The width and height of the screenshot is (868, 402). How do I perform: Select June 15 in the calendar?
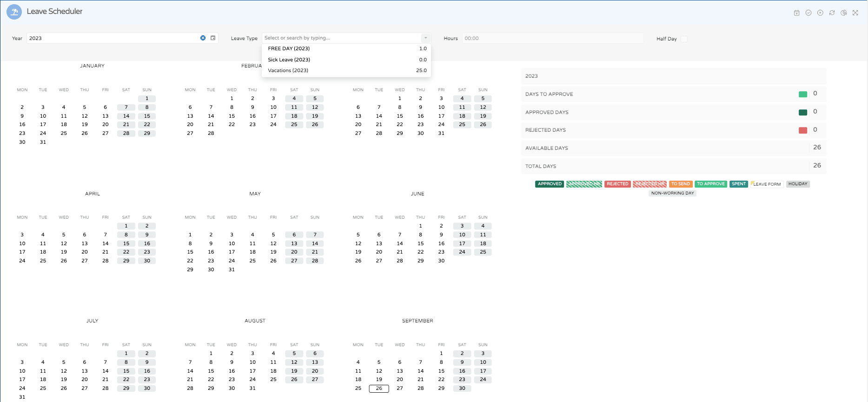(420, 244)
